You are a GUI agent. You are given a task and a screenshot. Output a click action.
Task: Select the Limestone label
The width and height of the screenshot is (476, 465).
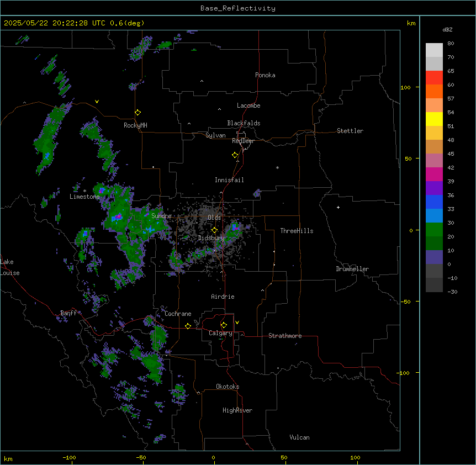pos(84,197)
